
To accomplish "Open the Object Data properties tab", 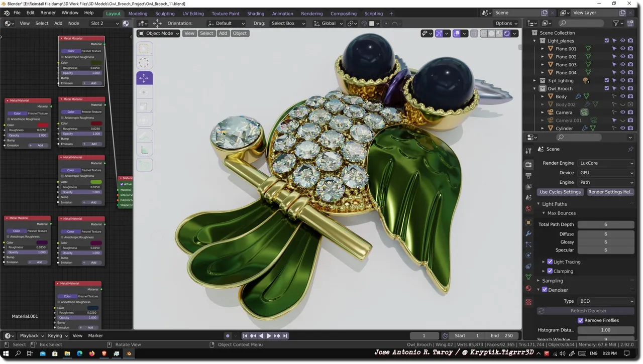I will [x=528, y=277].
